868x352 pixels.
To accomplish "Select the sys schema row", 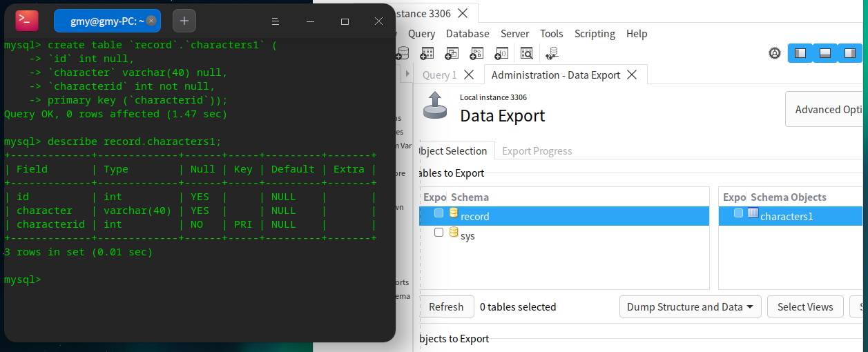I will [564, 235].
